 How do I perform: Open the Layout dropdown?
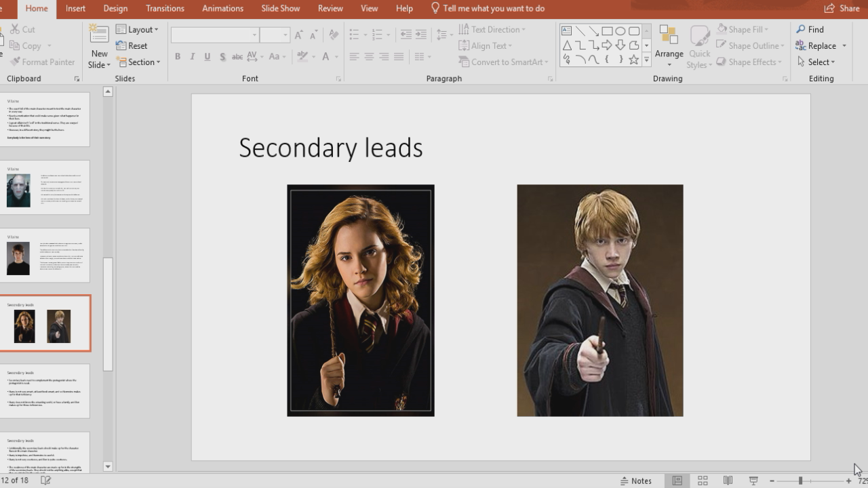[138, 29]
